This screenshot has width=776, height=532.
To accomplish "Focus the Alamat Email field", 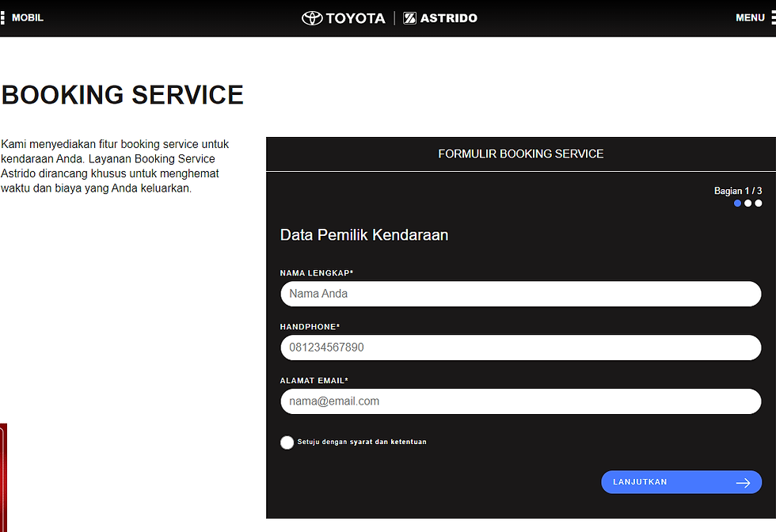I will tap(520, 401).
